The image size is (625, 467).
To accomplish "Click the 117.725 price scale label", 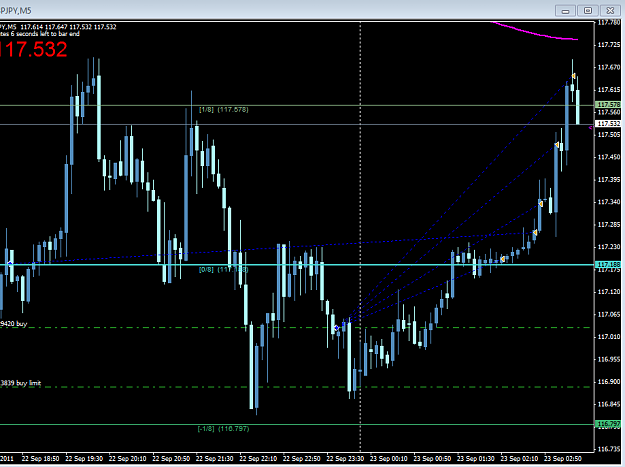I will pyautogui.click(x=609, y=45).
